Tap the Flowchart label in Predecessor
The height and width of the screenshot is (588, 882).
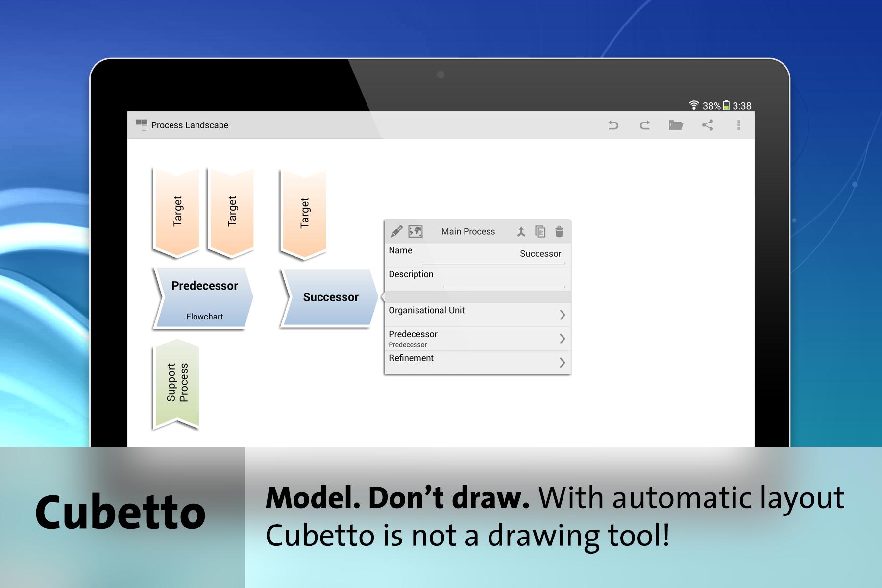[204, 317]
